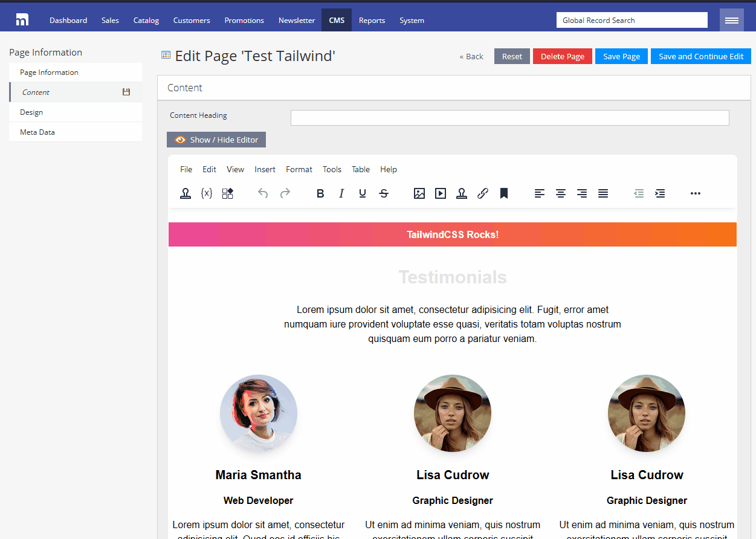Open the Customers navigation menu
The height and width of the screenshot is (539, 756).
tap(192, 20)
